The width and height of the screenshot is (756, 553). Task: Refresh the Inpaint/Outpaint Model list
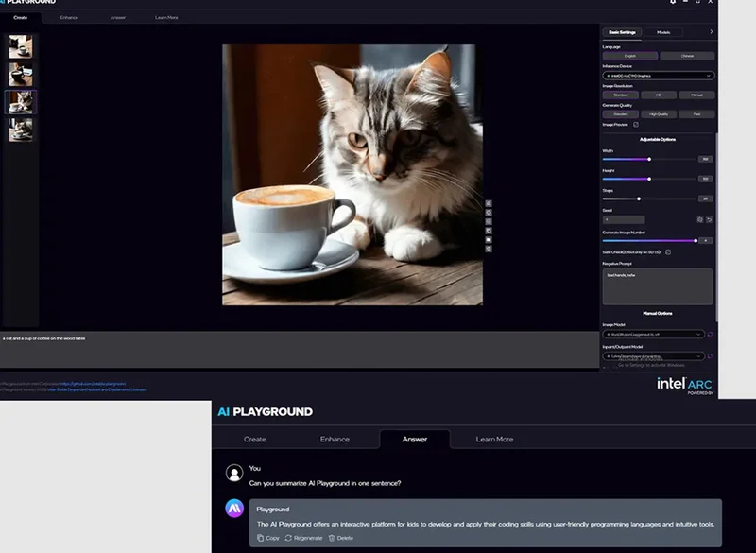point(710,356)
